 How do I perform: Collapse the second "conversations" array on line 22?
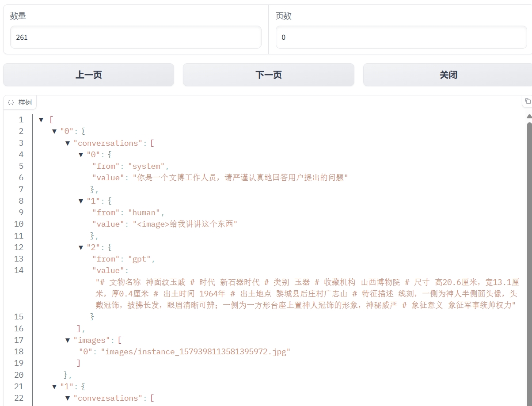[67, 398]
